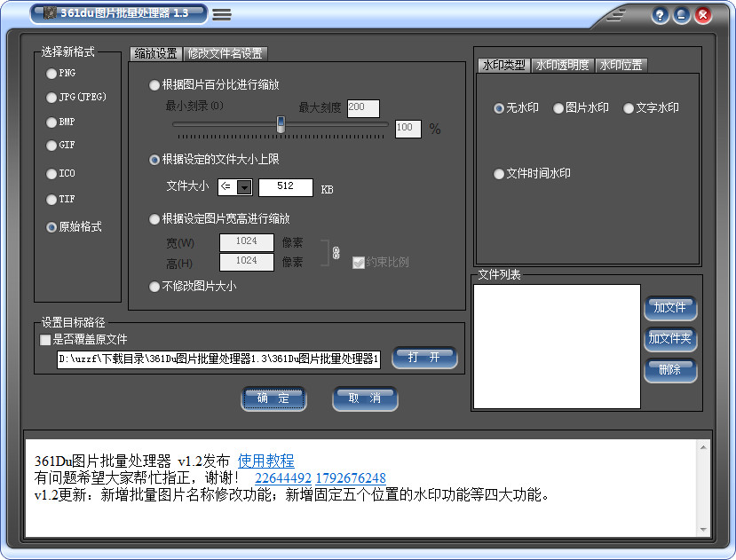736x560 pixels.
Task: Click the aspect ratio chain link icon
Action: tap(336, 253)
